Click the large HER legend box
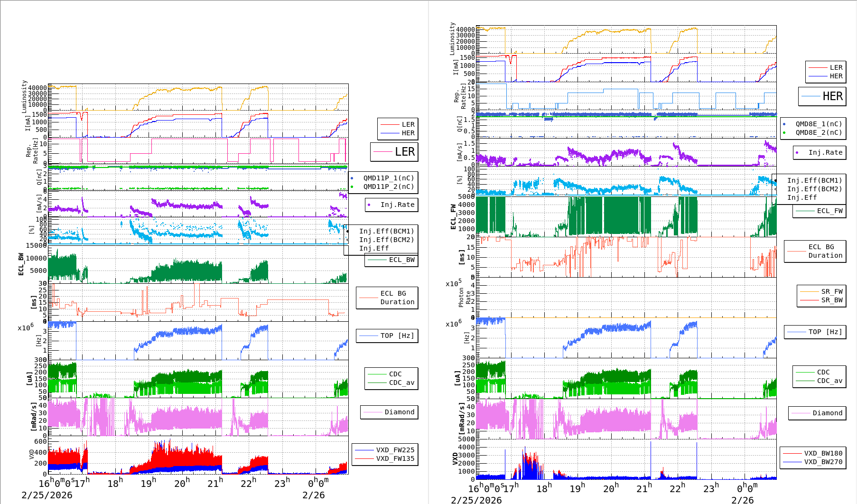 (x=822, y=96)
